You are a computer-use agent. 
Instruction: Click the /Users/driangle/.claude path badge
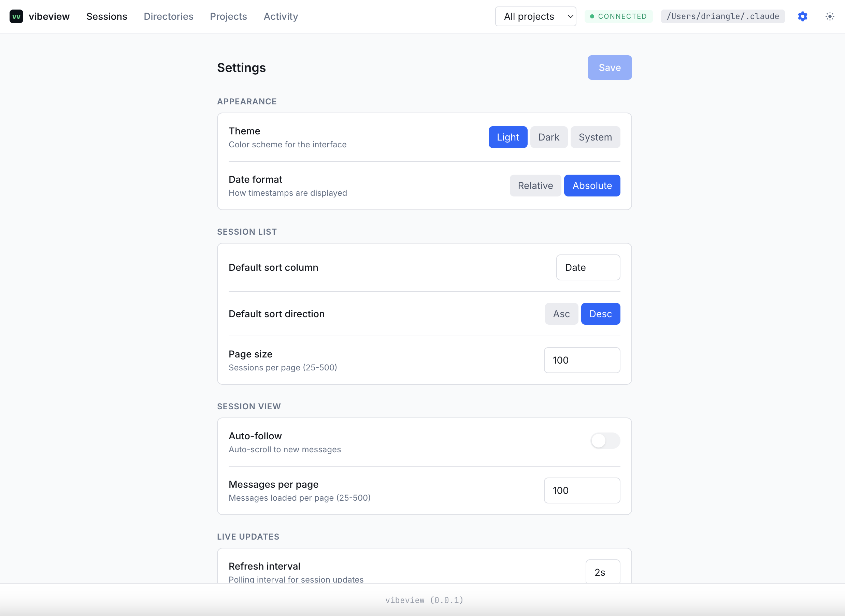[x=722, y=16]
